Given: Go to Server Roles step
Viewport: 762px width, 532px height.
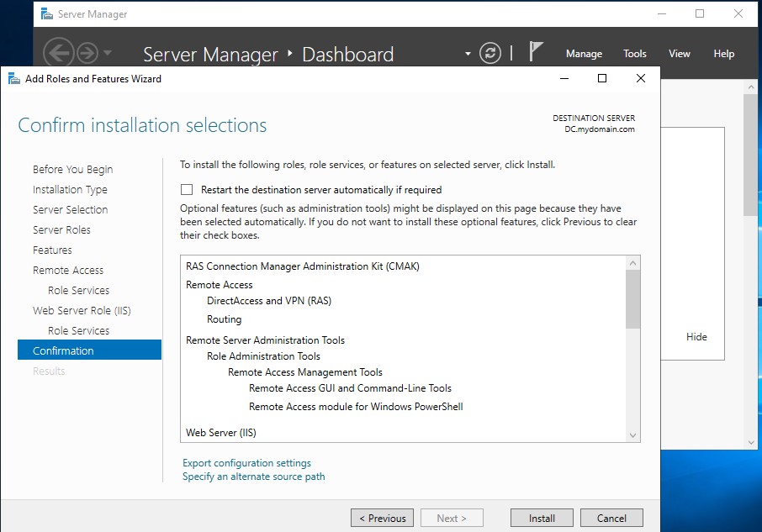Looking at the screenshot, I should 61,230.
